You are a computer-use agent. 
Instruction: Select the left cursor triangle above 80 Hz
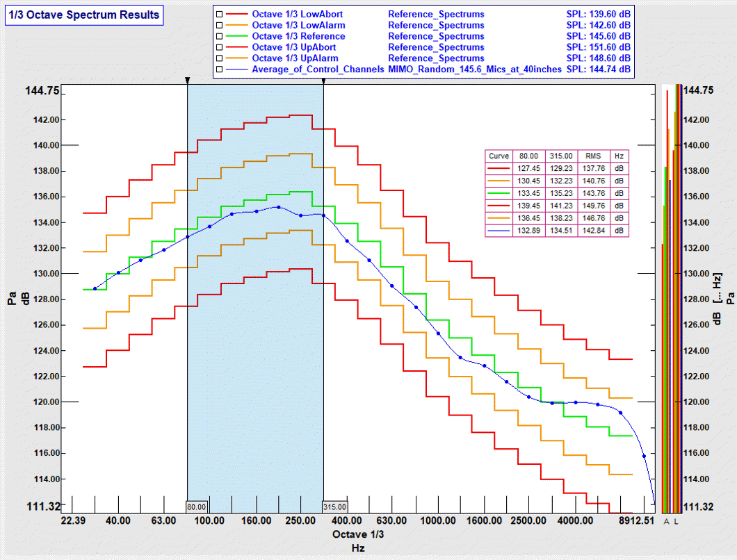[x=188, y=80]
